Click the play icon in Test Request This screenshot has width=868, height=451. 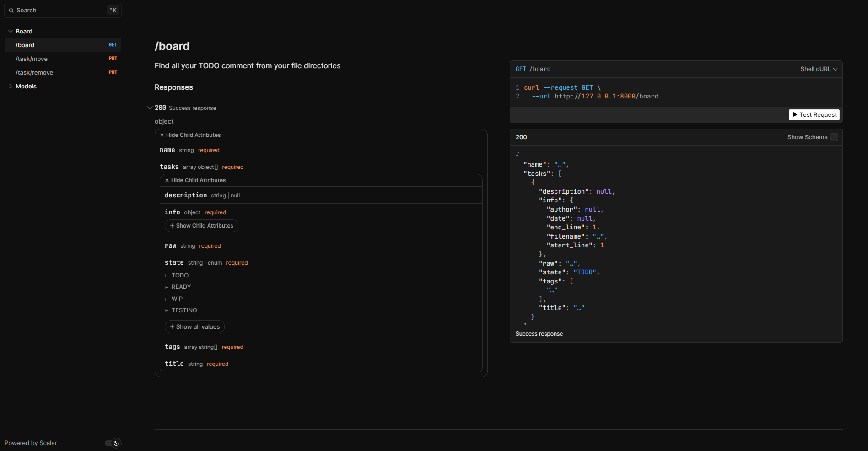pyautogui.click(x=795, y=114)
